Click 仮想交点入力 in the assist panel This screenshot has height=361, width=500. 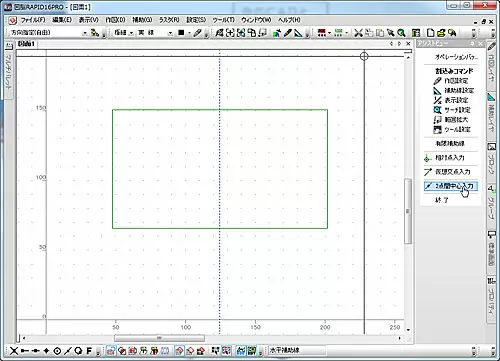coord(453,172)
